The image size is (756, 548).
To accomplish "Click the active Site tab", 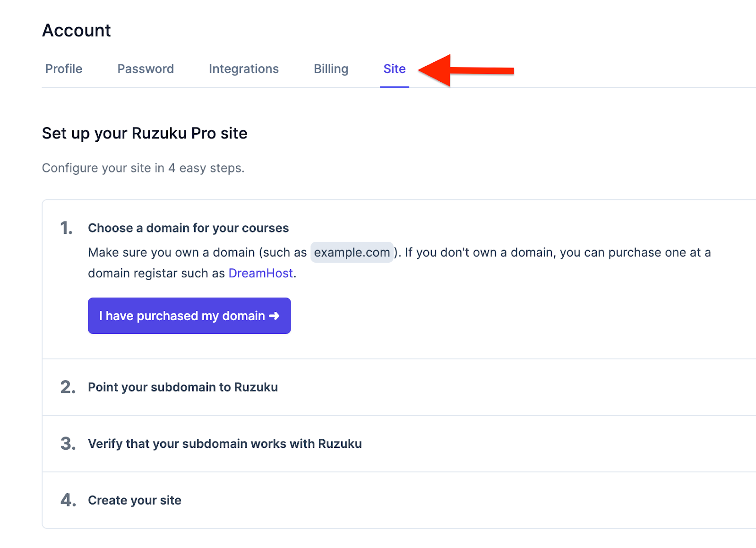I will [x=394, y=68].
